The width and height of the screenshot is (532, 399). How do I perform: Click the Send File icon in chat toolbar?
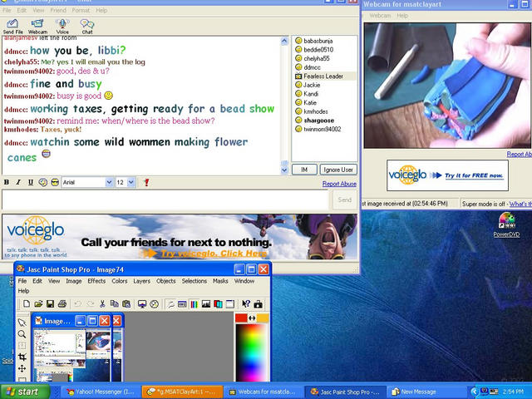pyautogui.click(x=12, y=26)
